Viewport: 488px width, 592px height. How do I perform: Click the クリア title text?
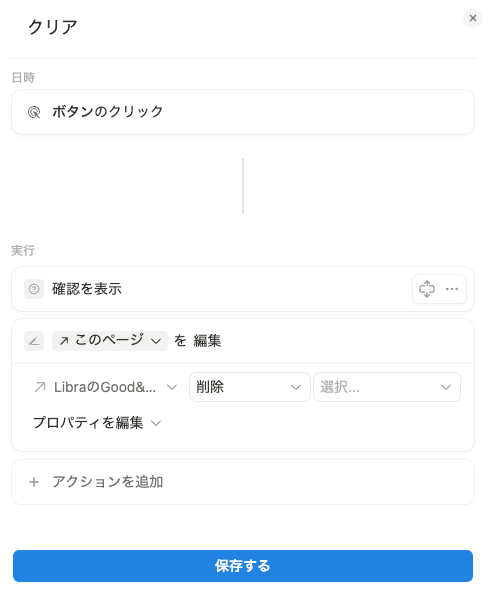53,27
